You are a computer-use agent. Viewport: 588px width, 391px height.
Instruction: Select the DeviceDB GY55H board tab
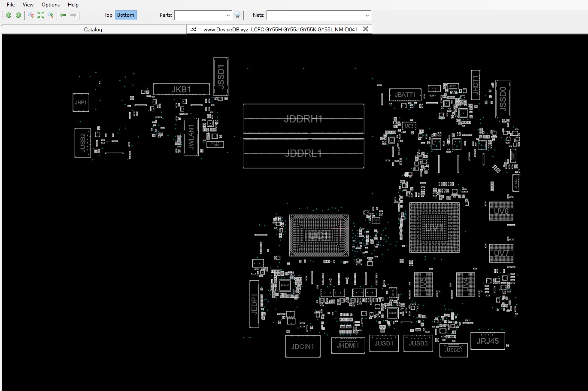[279, 29]
